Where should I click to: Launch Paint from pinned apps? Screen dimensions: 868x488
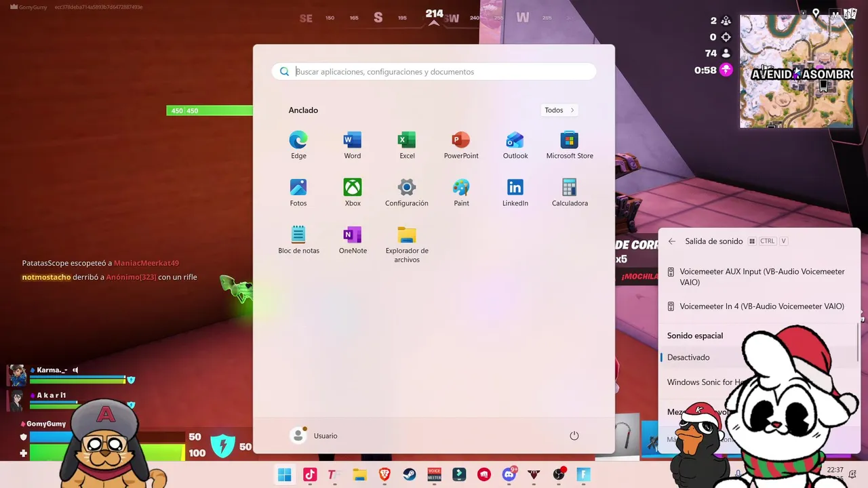461,193
